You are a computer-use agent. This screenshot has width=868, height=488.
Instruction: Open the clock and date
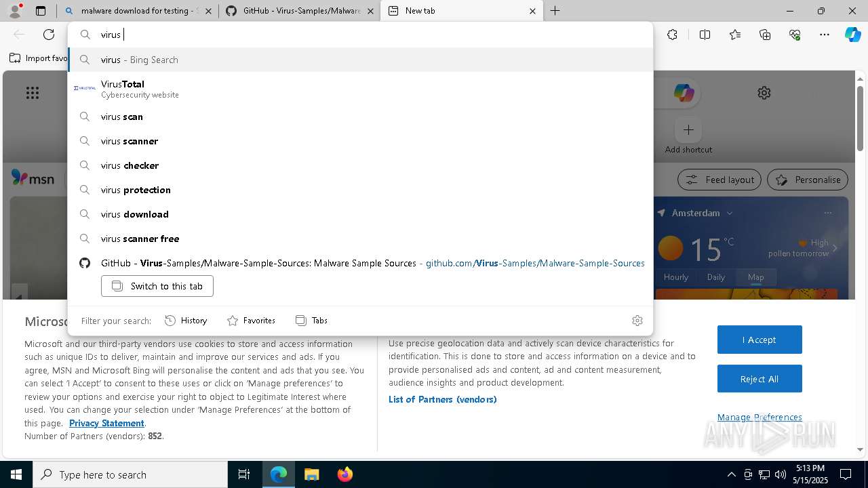point(810,474)
